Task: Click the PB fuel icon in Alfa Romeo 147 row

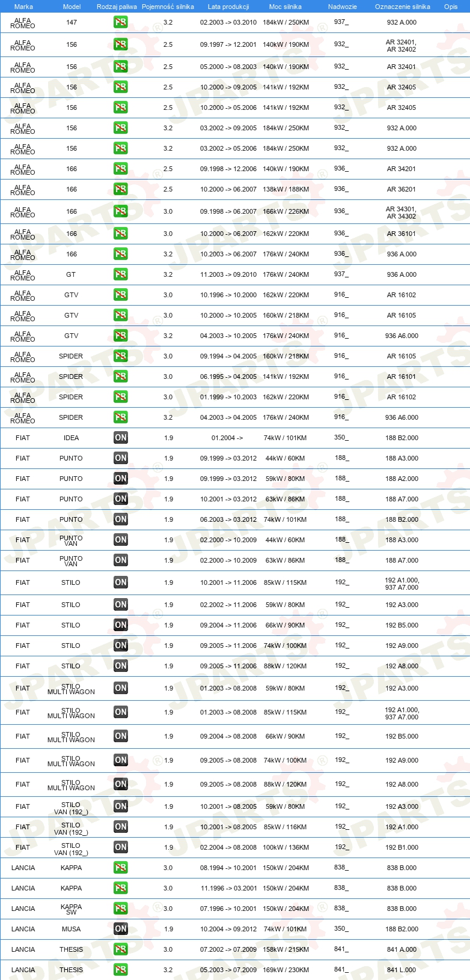Action: pos(121,22)
